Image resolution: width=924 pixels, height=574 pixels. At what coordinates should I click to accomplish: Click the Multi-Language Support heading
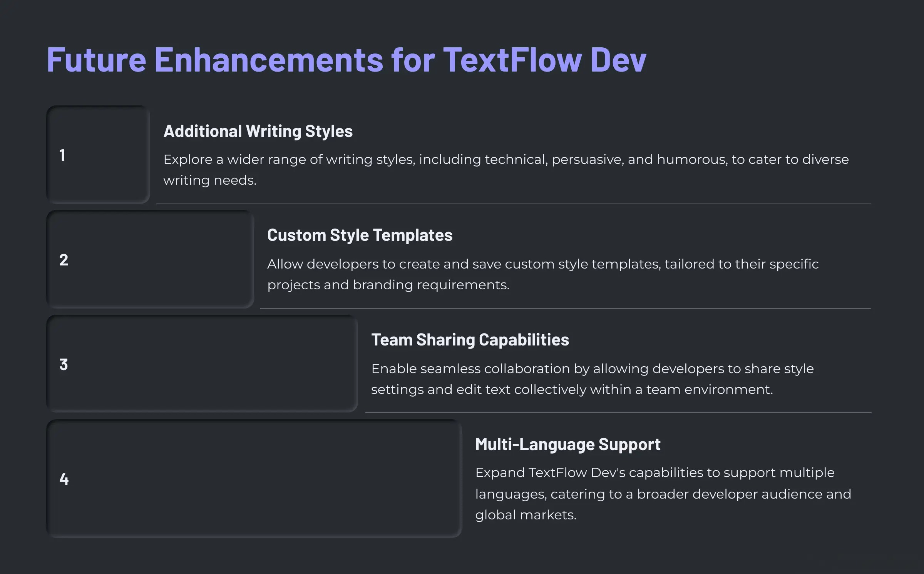pyautogui.click(x=567, y=444)
